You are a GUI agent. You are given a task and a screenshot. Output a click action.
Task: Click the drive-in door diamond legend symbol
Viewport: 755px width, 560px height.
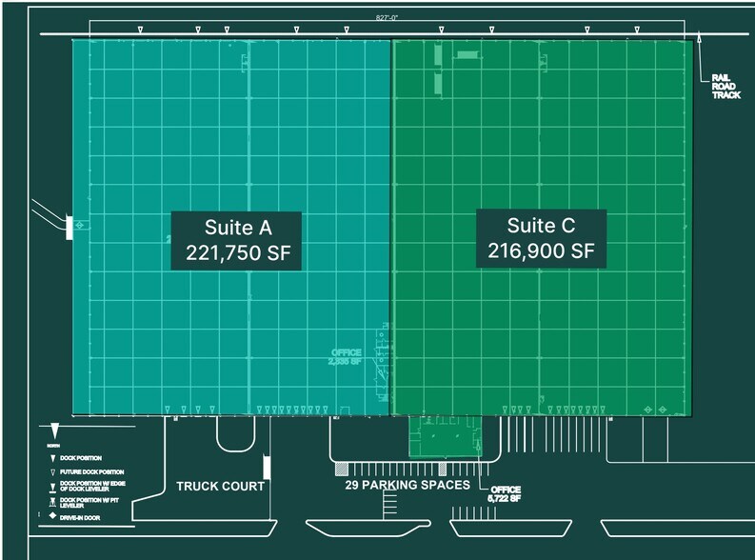54,517
